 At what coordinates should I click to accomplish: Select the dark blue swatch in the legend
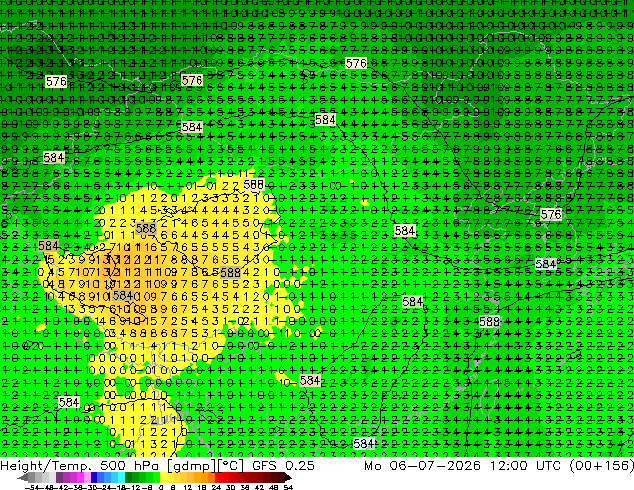click(94, 477)
